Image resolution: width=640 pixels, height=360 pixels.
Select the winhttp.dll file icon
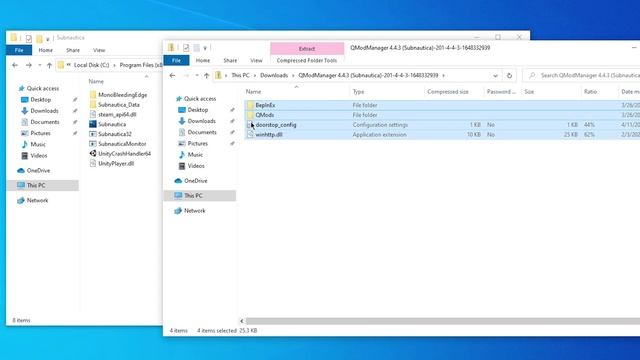(x=250, y=135)
